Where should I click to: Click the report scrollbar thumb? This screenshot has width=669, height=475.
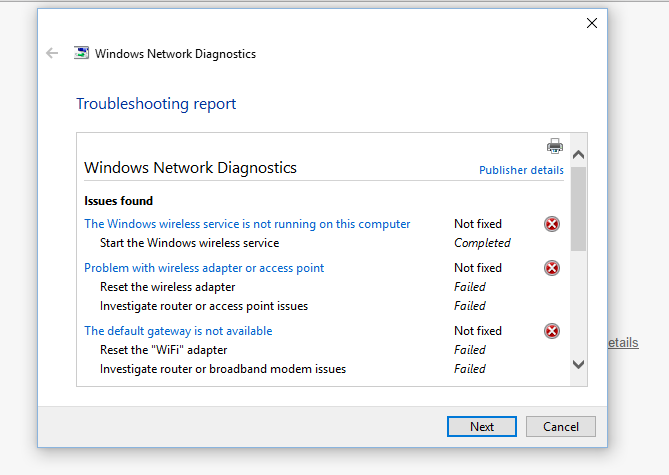(x=579, y=209)
